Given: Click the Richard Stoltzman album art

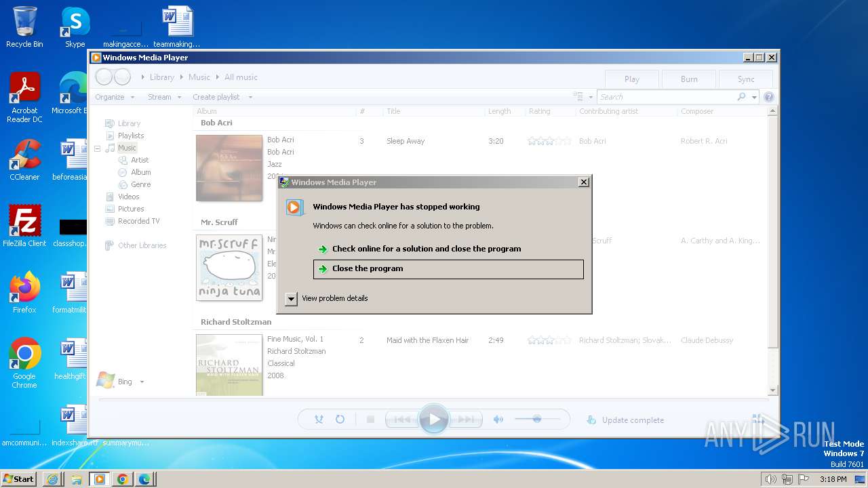Looking at the screenshot, I should pos(229,365).
